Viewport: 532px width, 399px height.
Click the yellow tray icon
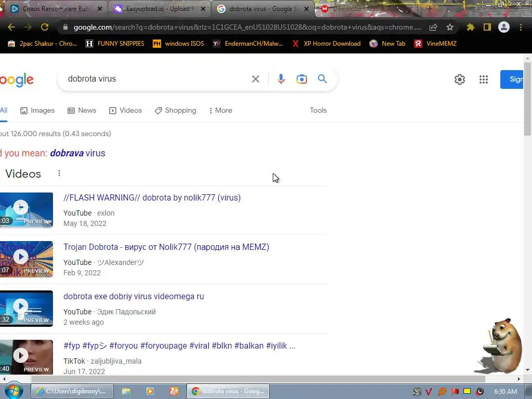(467, 392)
